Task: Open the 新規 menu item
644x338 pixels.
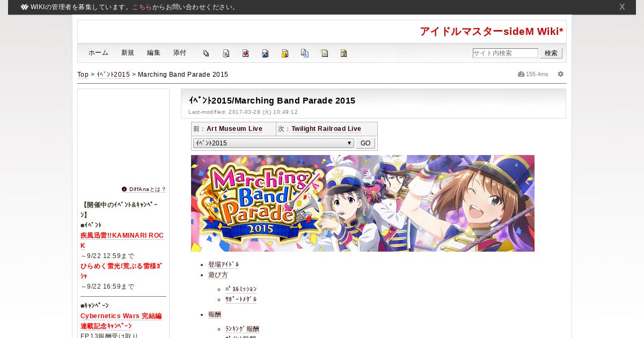Action: 128,53
